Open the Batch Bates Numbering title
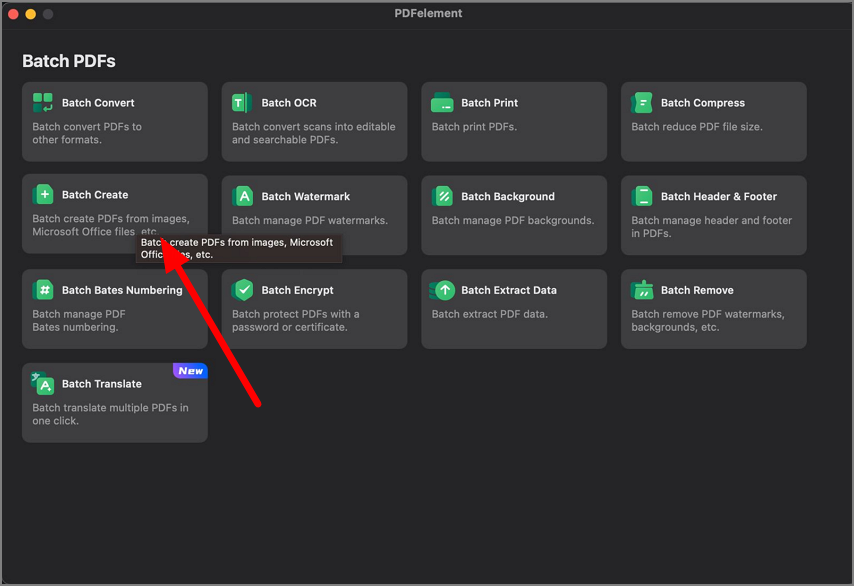 click(x=122, y=290)
